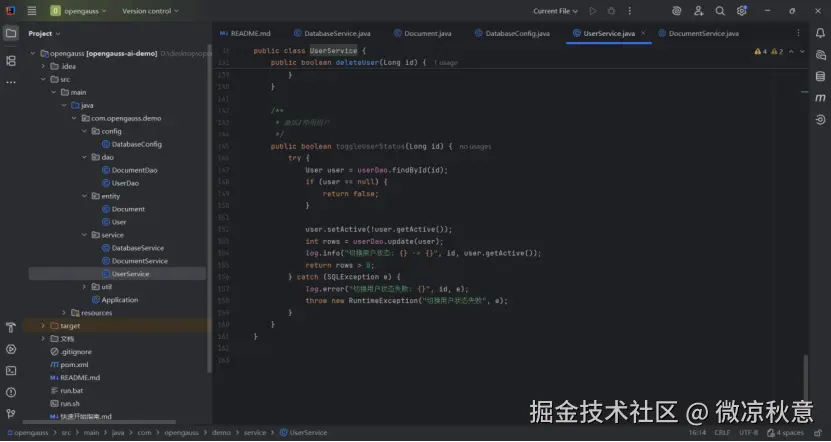Collapse the service package

(x=84, y=235)
